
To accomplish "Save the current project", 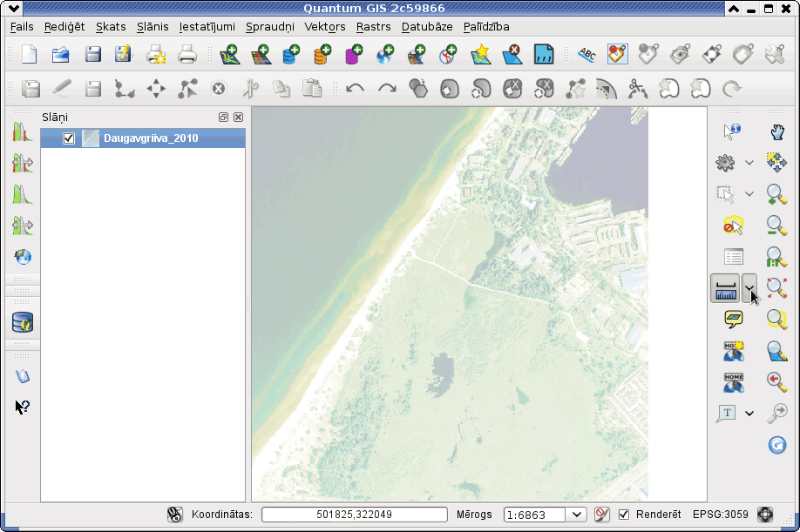I will tap(92, 54).
